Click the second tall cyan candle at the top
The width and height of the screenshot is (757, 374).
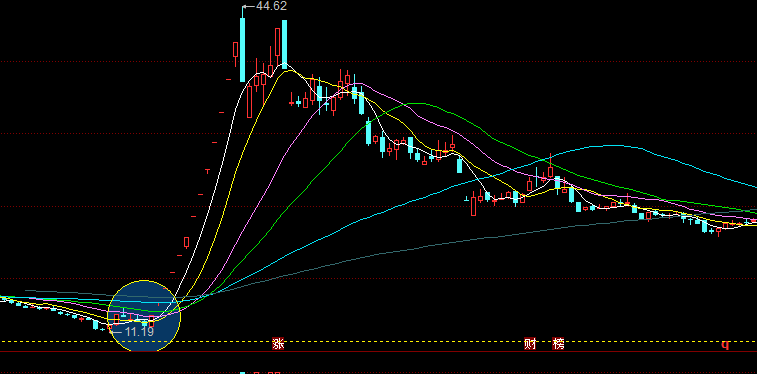point(284,44)
